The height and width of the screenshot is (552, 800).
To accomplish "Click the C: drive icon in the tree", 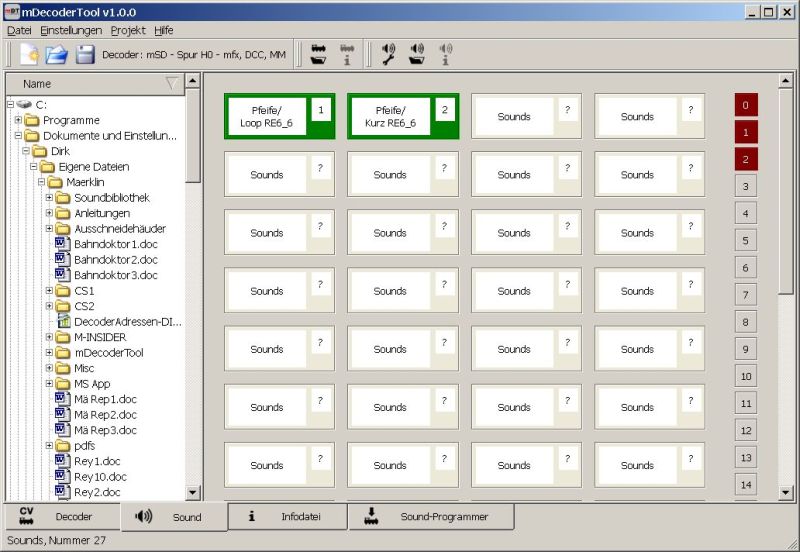I will tap(23, 105).
